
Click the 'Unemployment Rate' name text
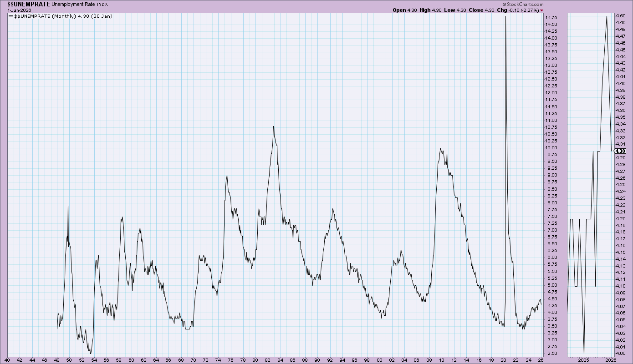(73, 4)
